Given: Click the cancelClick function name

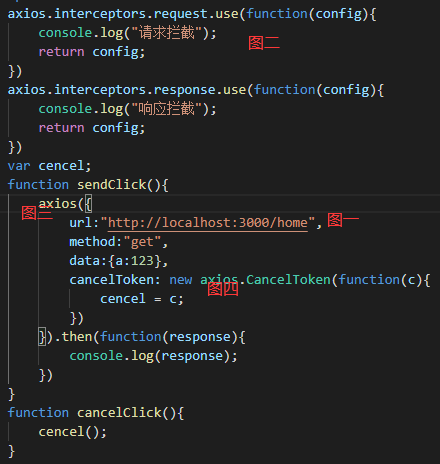Looking at the screenshot, I should [x=119, y=413].
